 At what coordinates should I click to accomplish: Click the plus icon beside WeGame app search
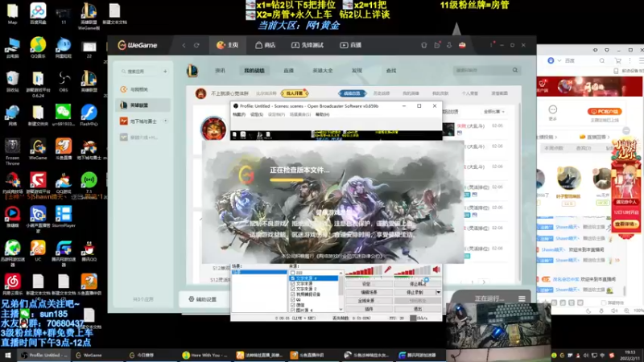click(x=165, y=72)
